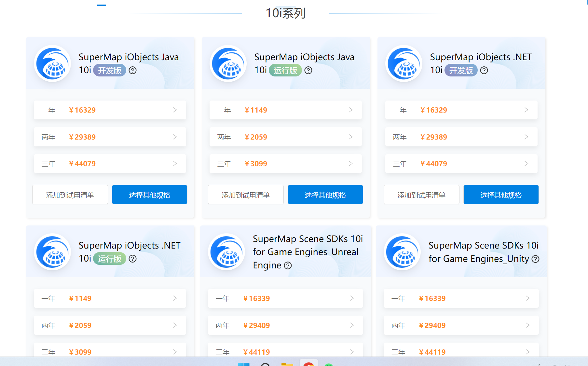The height and width of the screenshot is (366, 588).
Task: Open help icon after Game Engines_Unity title
Action: pyautogui.click(x=535, y=259)
